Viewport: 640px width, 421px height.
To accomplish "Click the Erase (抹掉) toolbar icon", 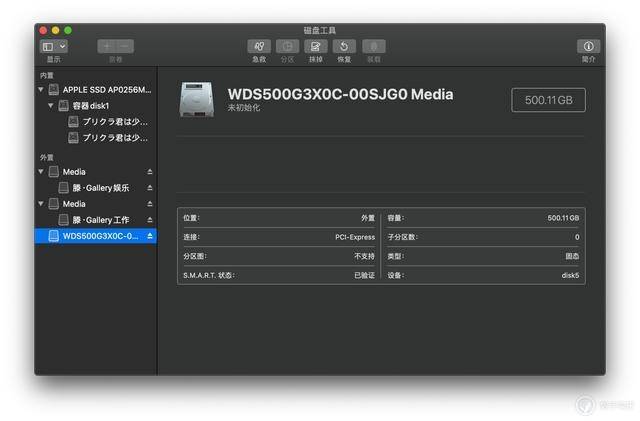I will coord(316,46).
